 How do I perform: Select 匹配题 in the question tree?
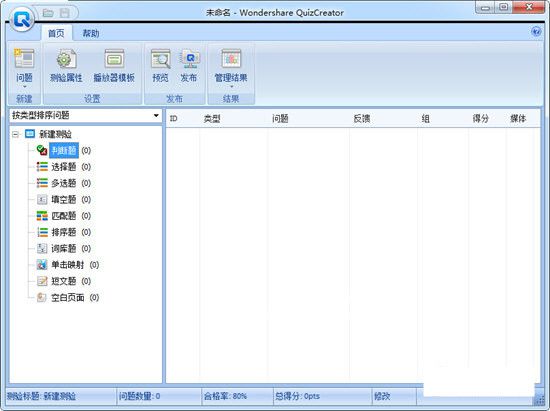click(x=64, y=216)
